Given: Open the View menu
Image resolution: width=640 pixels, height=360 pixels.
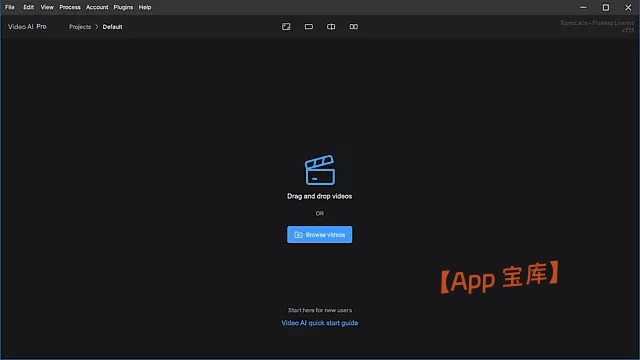Looking at the screenshot, I should 47,7.
